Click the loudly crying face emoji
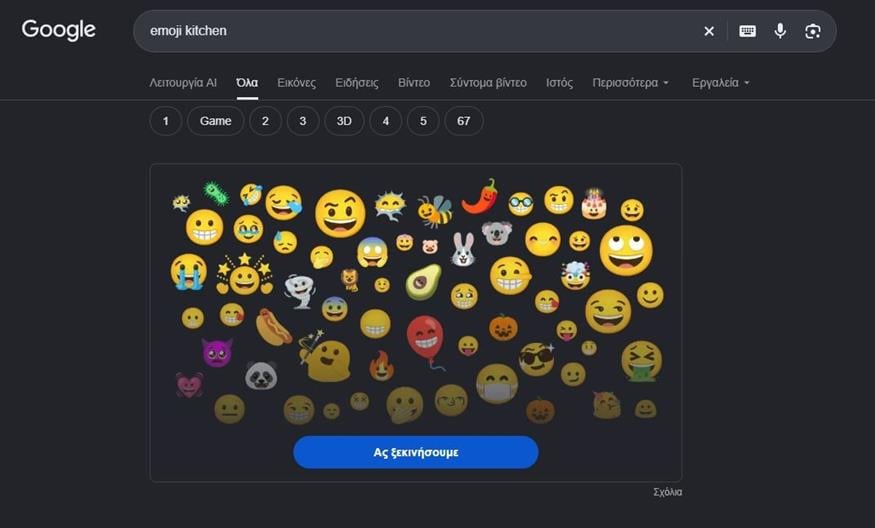The image size is (875, 528). [x=189, y=272]
